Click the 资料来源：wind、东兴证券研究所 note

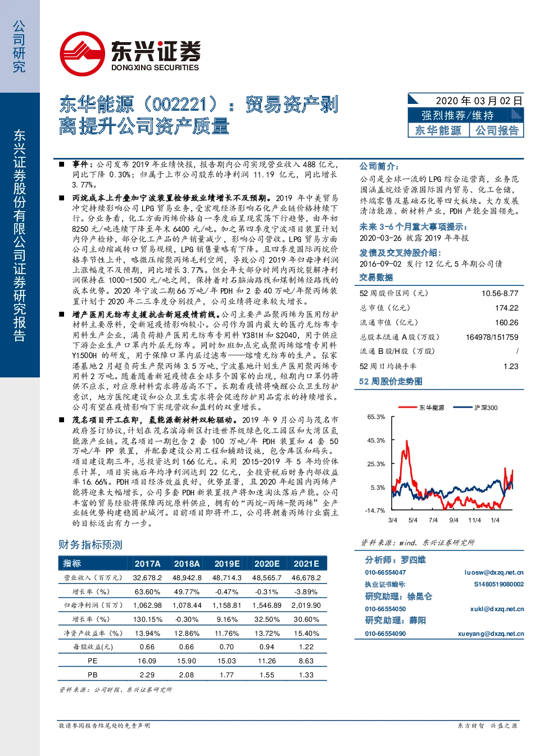click(418, 543)
